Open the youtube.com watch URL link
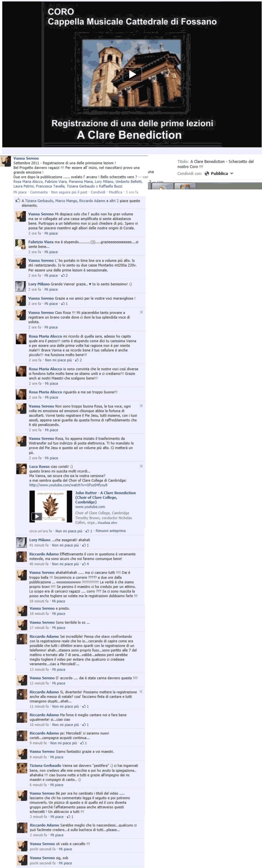This screenshot has height=868, width=262. click(68, 485)
